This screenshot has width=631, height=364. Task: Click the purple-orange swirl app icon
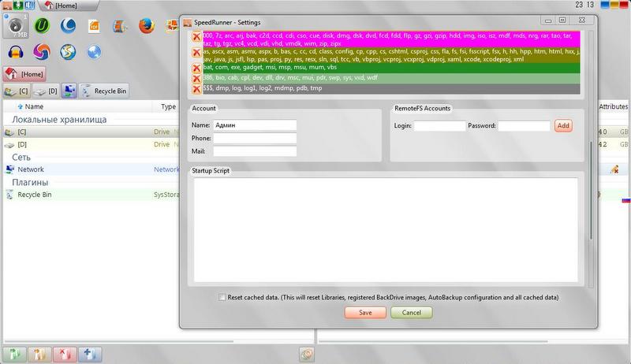[42, 52]
